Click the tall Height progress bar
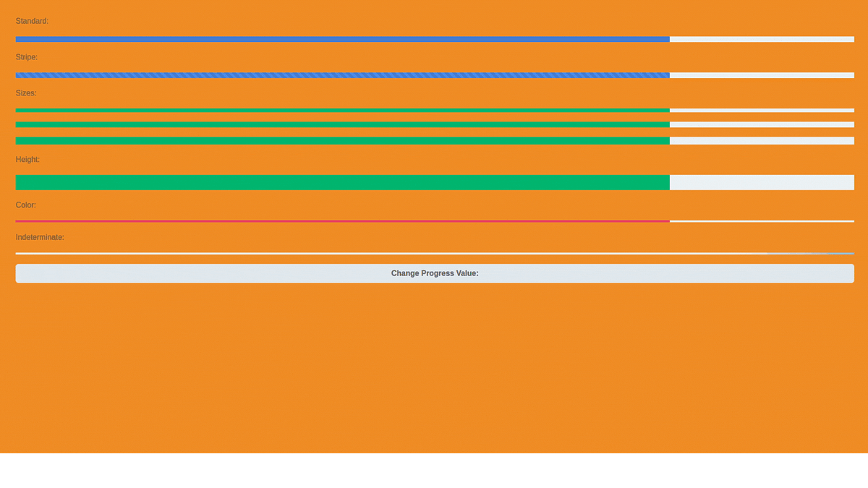This screenshot has height=488, width=868. tap(340, 182)
